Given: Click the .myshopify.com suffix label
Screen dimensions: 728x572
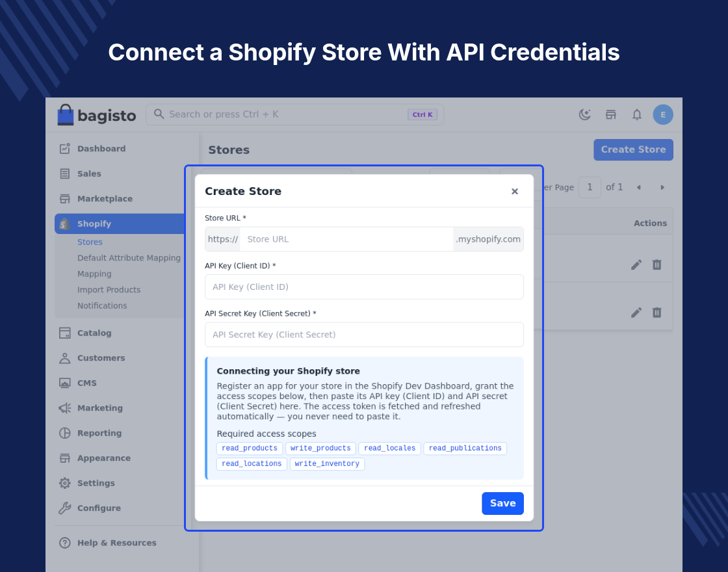Looking at the screenshot, I should [x=488, y=239].
